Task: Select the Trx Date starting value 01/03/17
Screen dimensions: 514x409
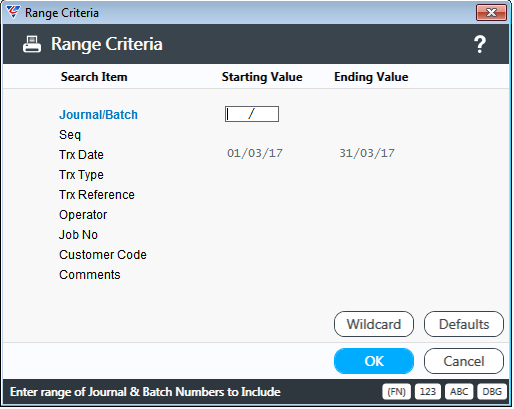Action: [x=255, y=153]
